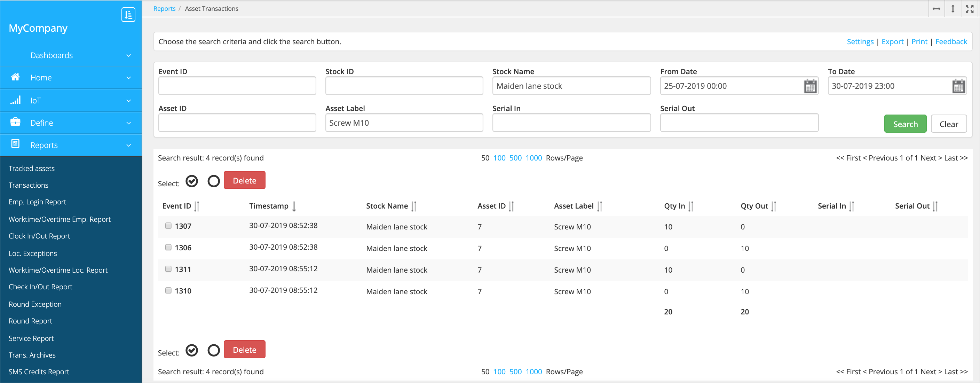Image resolution: width=980 pixels, height=383 pixels.
Task: Check the box for event 1307
Action: [168, 226]
